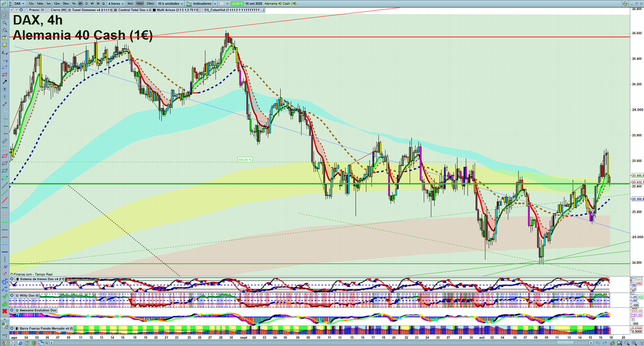Click the Willy Doc panel color swatch
This screenshot has height=346, width=644.
[x=17, y=295]
